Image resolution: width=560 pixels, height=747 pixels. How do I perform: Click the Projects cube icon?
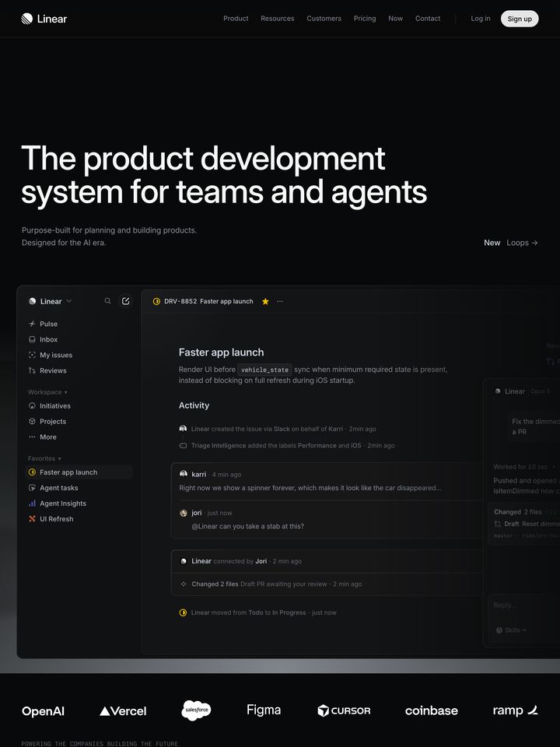(32, 422)
